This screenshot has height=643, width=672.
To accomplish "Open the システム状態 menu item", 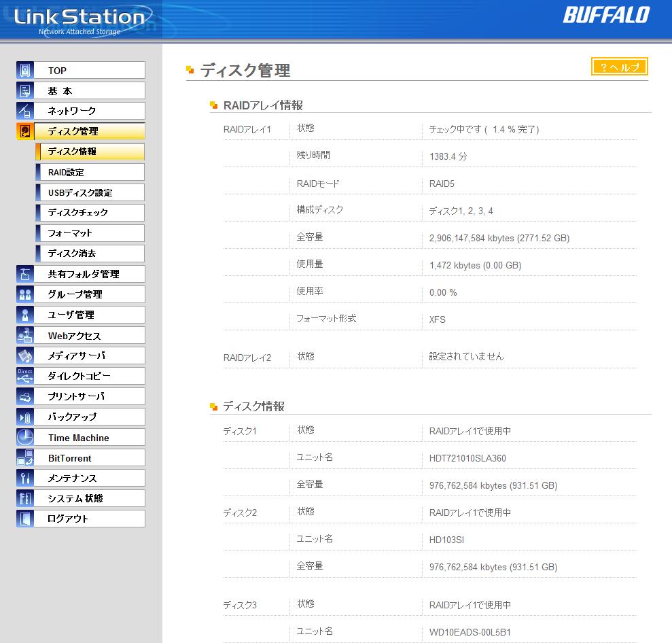I will (90, 498).
